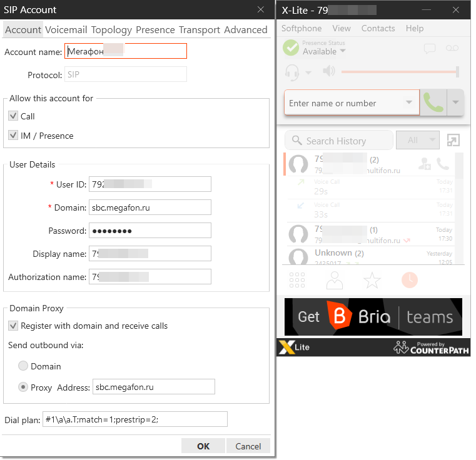Open favorites star icon in X-Lite
This screenshot has width=476, height=460.
click(372, 280)
